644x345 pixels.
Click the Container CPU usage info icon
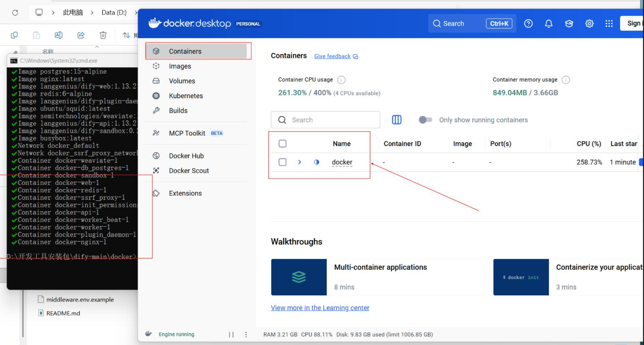[341, 80]
